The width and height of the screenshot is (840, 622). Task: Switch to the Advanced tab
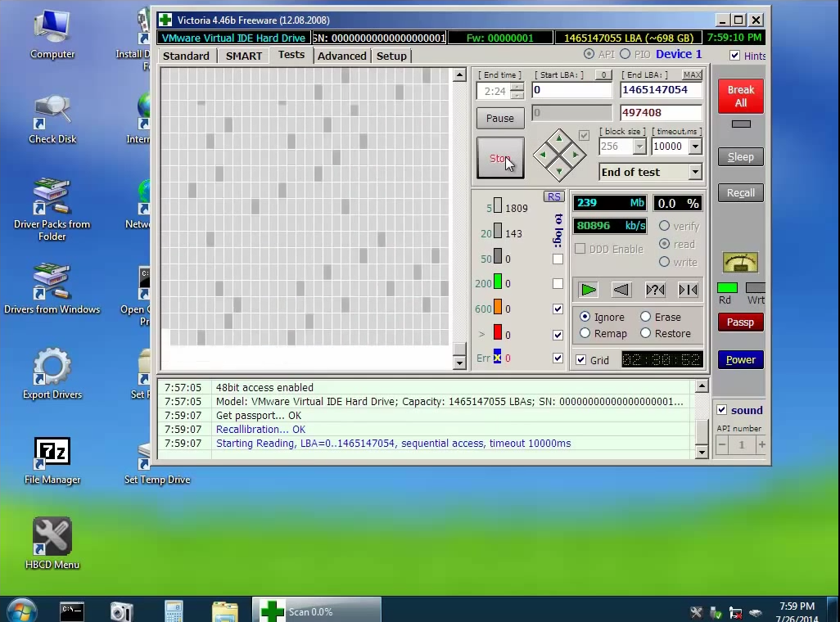pos(341,56)
